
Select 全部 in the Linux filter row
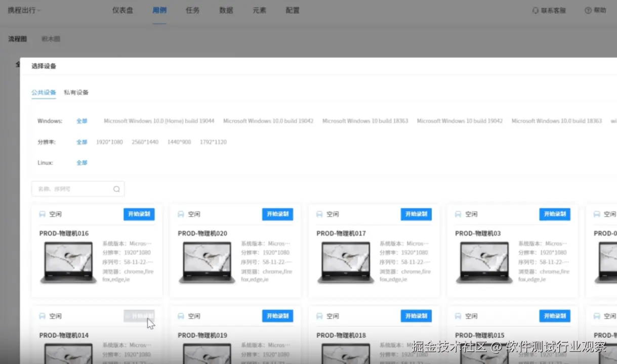tap(82, 163)
